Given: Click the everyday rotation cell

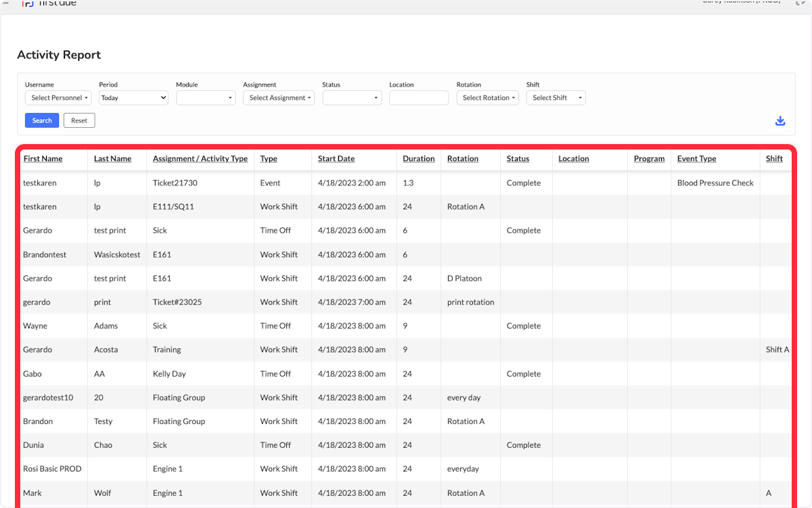Looking at the screenshot, I should pyautogui.click(x=463, y=469).
